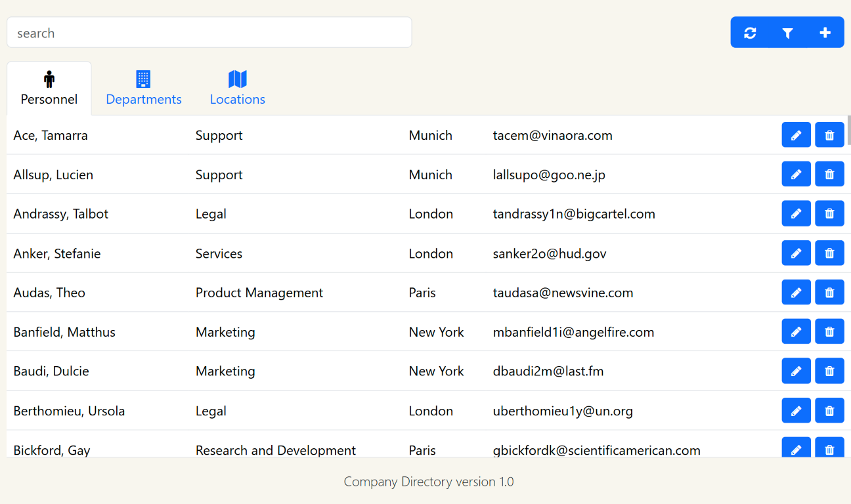This screenshot has height=504, width=851.
Task: Edit Lucien Allsup with pencil icon
Action: (x=796, y=175)
